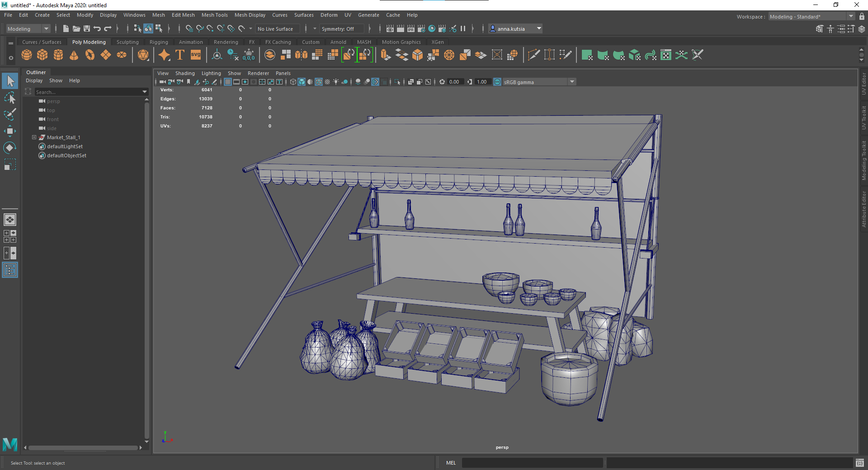Create a polygon cube from the shelf
The height and width of the screenshot is (470, 868).
pos(42,55)
